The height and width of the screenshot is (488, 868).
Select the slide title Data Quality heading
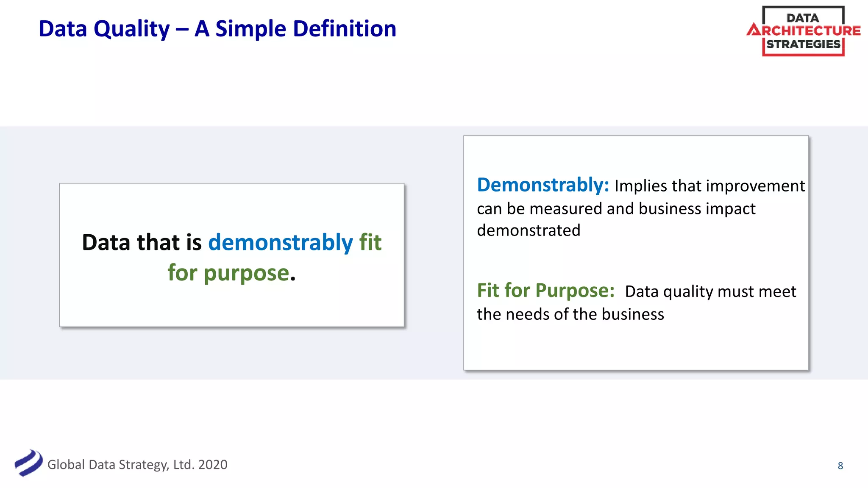217,29
